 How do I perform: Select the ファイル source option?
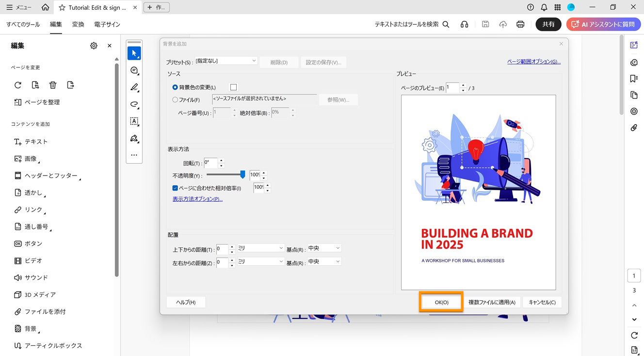point(175,99)
